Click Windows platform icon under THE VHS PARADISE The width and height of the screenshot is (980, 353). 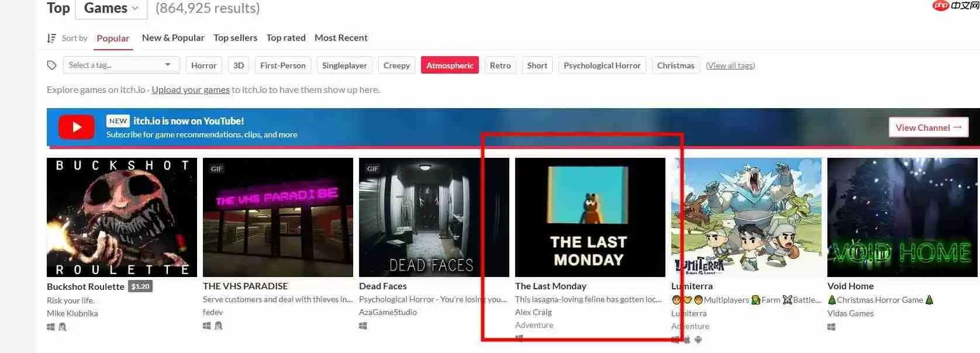pyautogui.click(x=207, y=326)
